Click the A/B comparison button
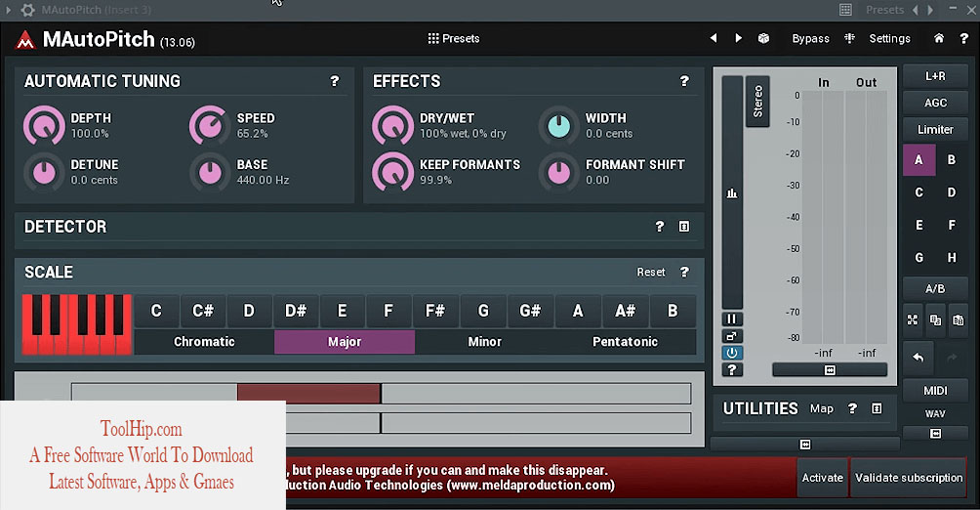 point(935,288)
